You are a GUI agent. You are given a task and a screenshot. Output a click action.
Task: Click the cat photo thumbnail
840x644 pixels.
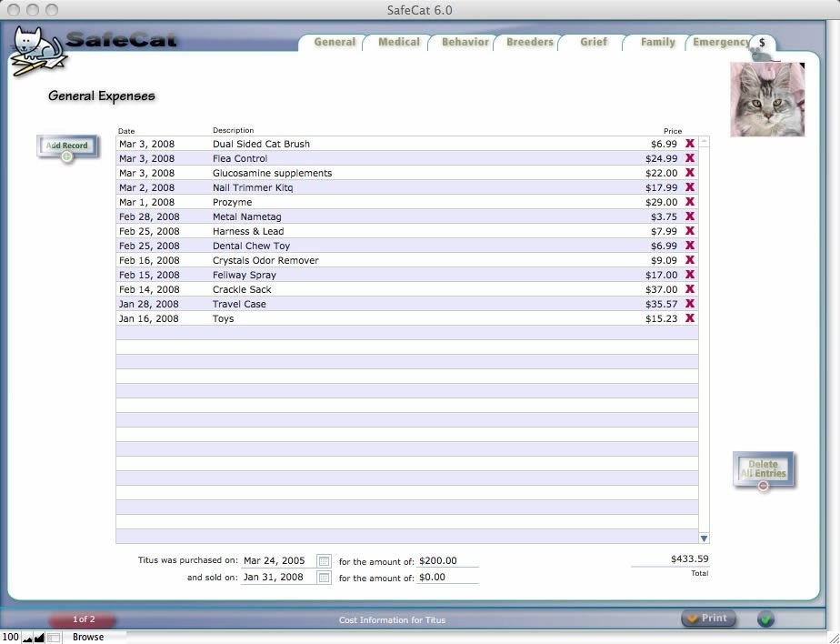tap(767, 99)
